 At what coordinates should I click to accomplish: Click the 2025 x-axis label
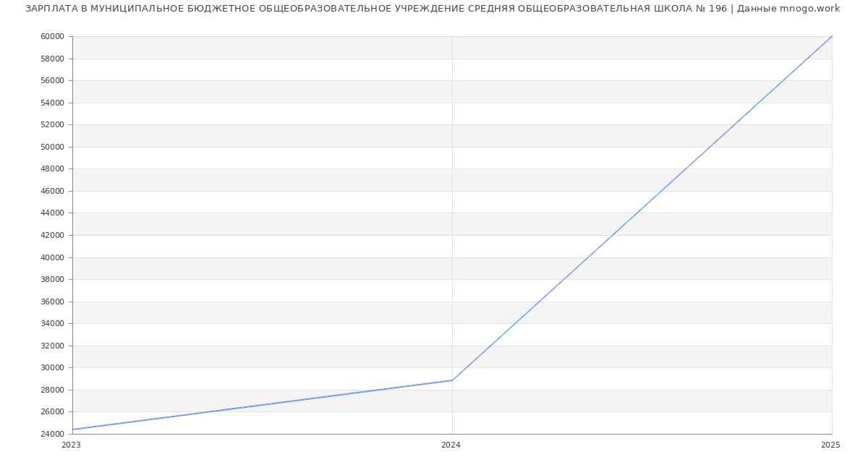(830, 445)
